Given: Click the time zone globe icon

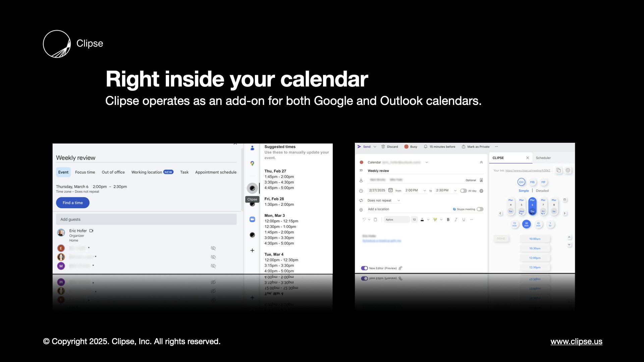Looking at the screenshot, I should [481, 191].
